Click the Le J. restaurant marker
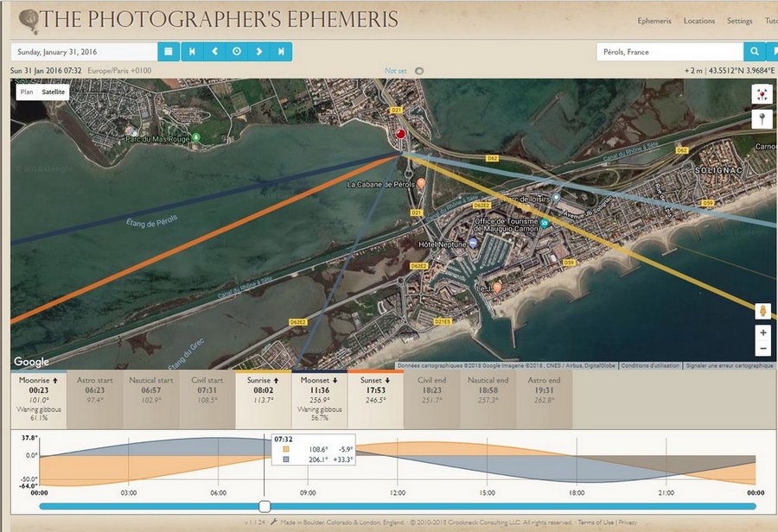 (x=497, y=287)
